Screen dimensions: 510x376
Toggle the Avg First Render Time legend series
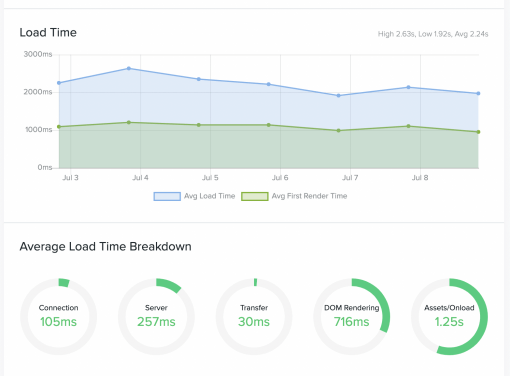pyautogui.click(x=294, y=196)
